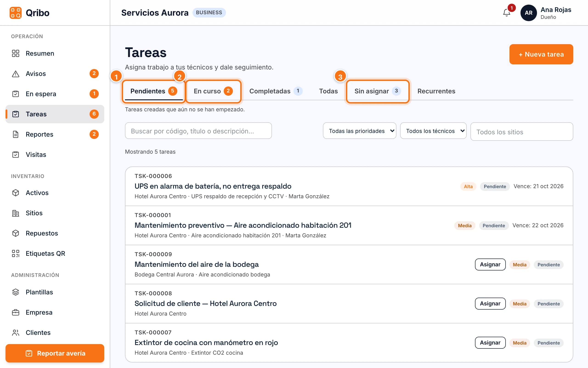The height and width of the screenshot is (368, 588).
Task: Click the Qribo logo icon
Action: pos(16,13)
